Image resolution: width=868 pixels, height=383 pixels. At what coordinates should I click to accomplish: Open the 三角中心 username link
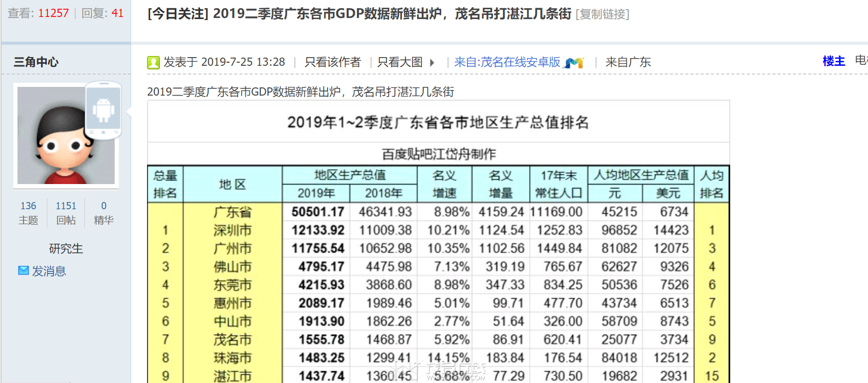[36, 62]
